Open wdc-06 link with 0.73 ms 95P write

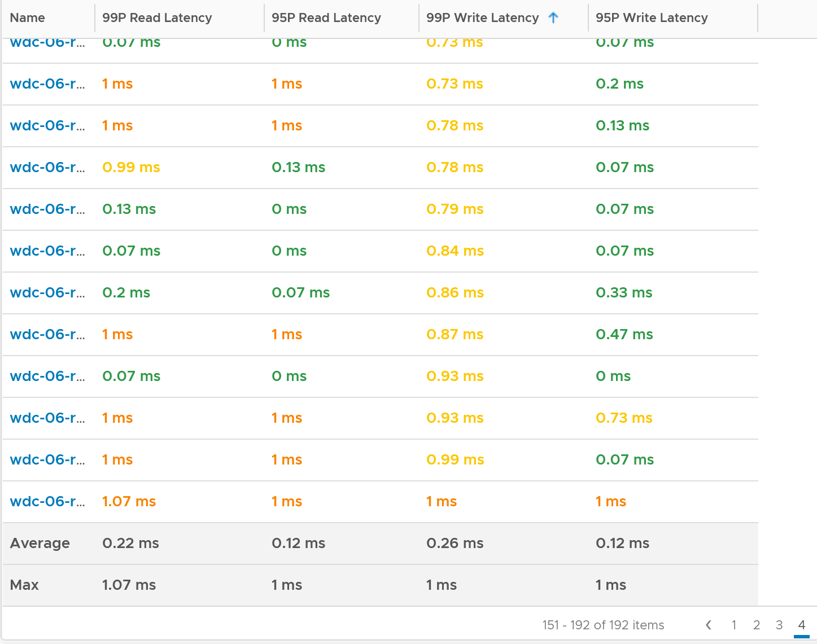[47, 418]
